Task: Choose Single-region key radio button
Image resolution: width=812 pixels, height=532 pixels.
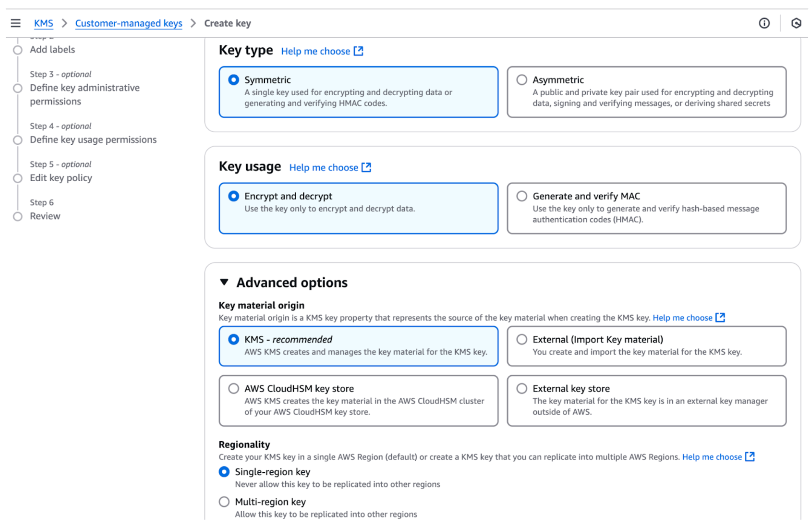Action: (224, 472)
